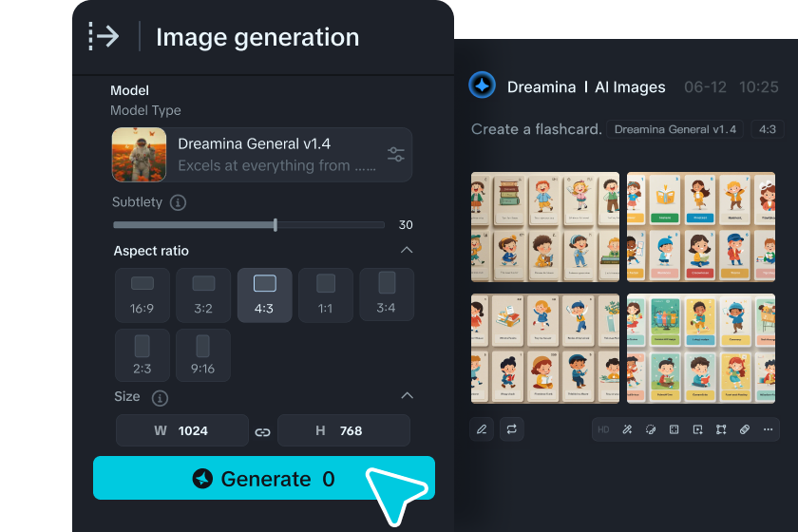The width and height of the screenshot is (798, 532).
Task: Select the 9:16 aspect ratio
Action: pos(203,355)
